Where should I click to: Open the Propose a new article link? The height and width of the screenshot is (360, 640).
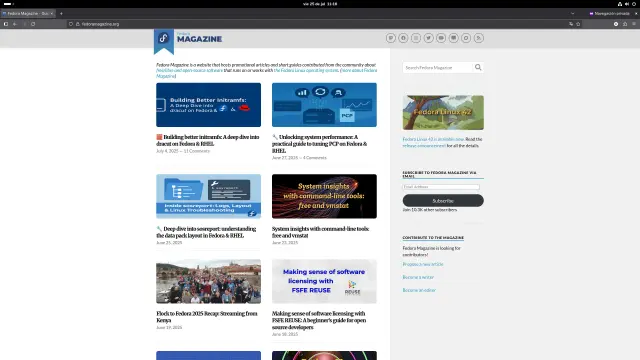[x=422, y=264]
